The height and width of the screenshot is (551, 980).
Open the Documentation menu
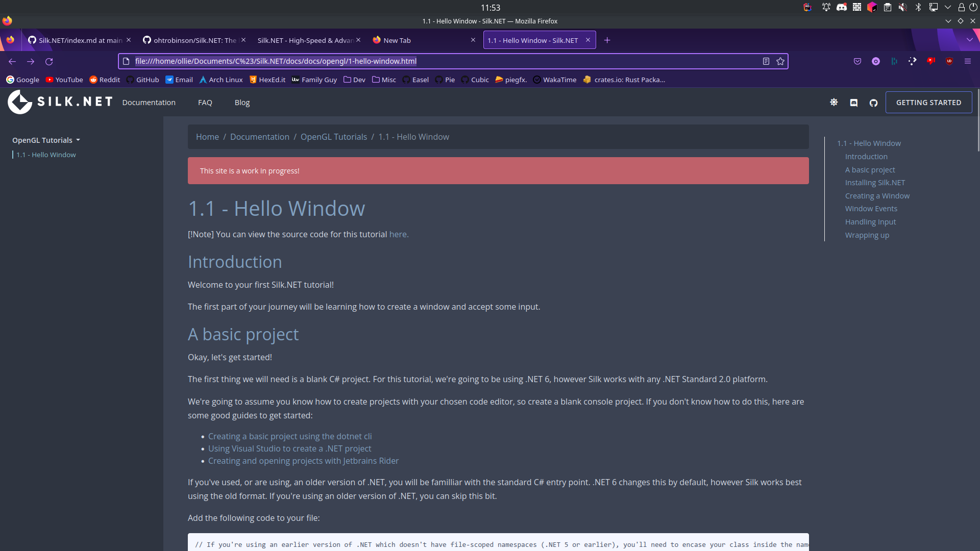[x=149, y=102]
